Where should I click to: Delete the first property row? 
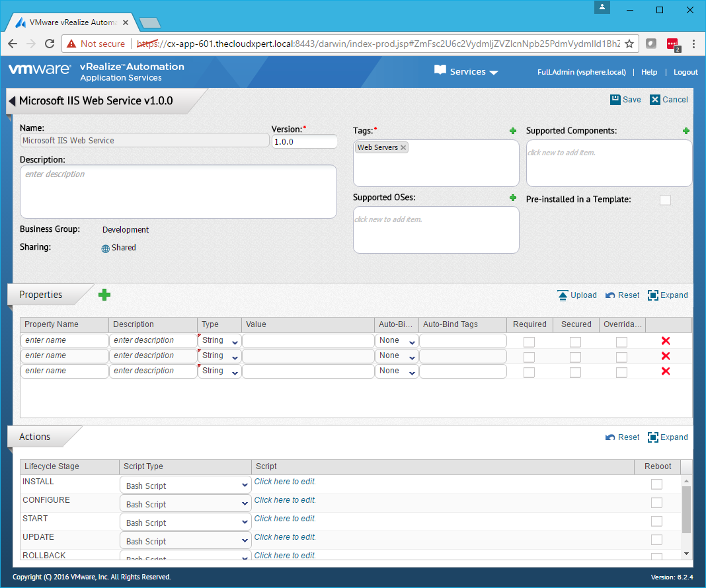[x=666, y=341]
